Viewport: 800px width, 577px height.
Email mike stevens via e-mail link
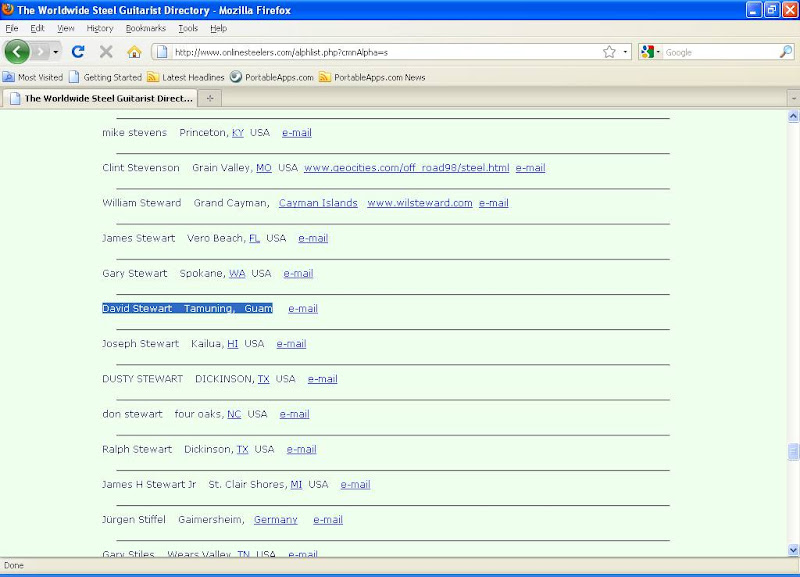(296, 133)
